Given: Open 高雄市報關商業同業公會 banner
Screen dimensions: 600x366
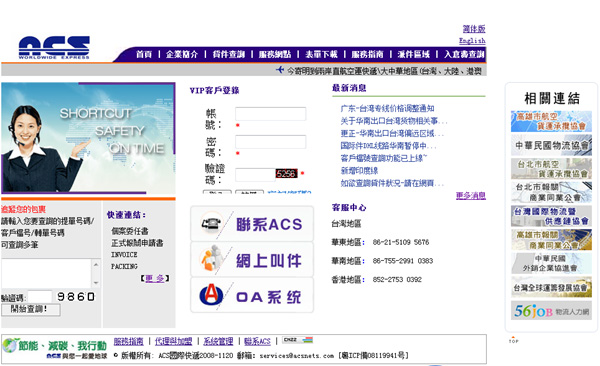Looking at the screenshot, I should coord(551,240).
